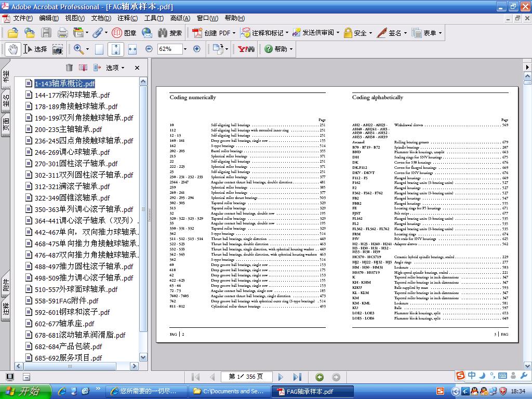Click the expand current bookmark icon
532x399 pixels.
[x=97, y=68]
